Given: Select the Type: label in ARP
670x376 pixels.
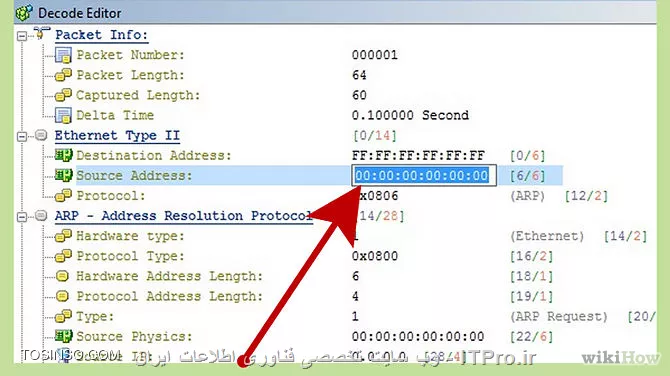Looking at the screenshot, I should pyautogui.click(x=95, y=316).
